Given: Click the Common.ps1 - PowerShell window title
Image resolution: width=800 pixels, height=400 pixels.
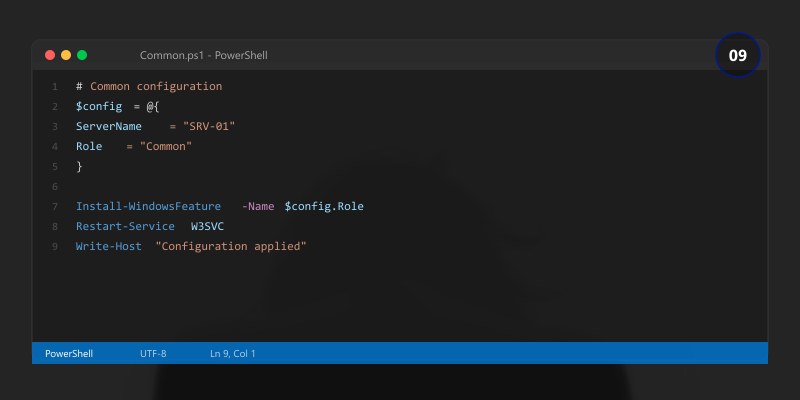Looking at the screenshot, I should (203, 55).
